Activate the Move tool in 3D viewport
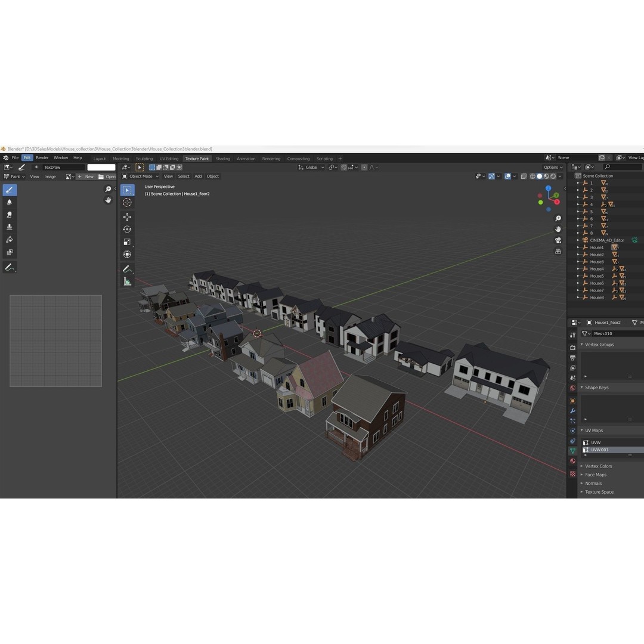This screenshot has width=644, height=644. pos(128,217)
